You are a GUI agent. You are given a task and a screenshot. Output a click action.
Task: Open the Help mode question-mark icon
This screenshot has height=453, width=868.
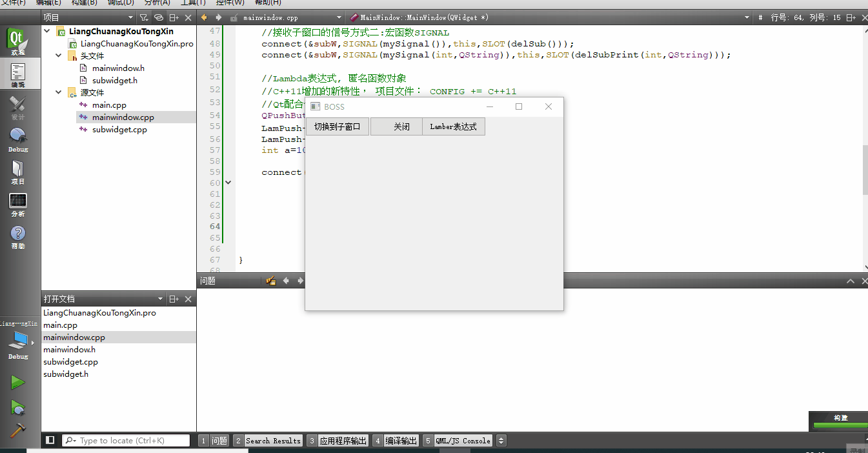pos(17,236)
